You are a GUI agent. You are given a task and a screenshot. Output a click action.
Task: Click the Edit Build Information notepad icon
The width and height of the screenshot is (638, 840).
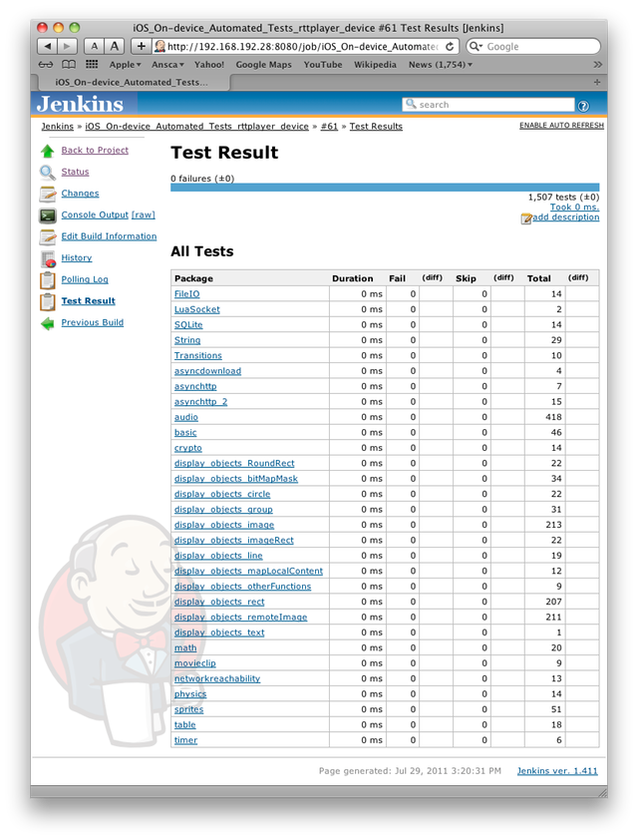48,236
